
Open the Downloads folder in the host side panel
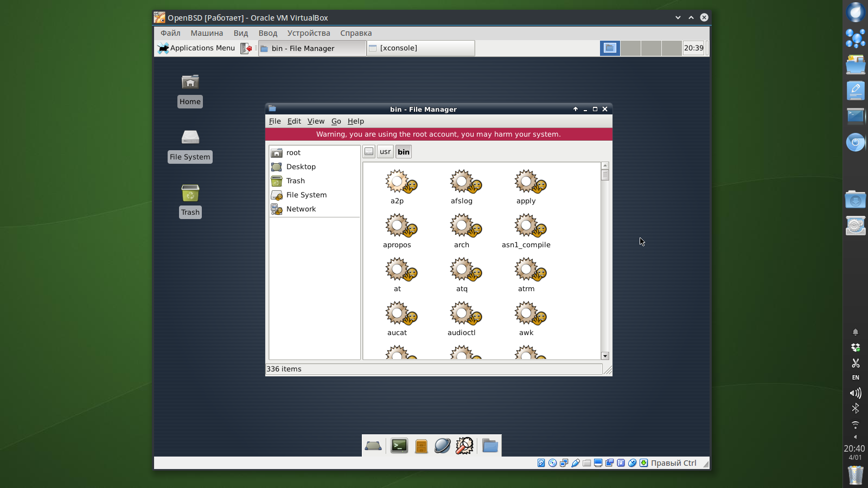pyautogui.click(x=856, y=200)
